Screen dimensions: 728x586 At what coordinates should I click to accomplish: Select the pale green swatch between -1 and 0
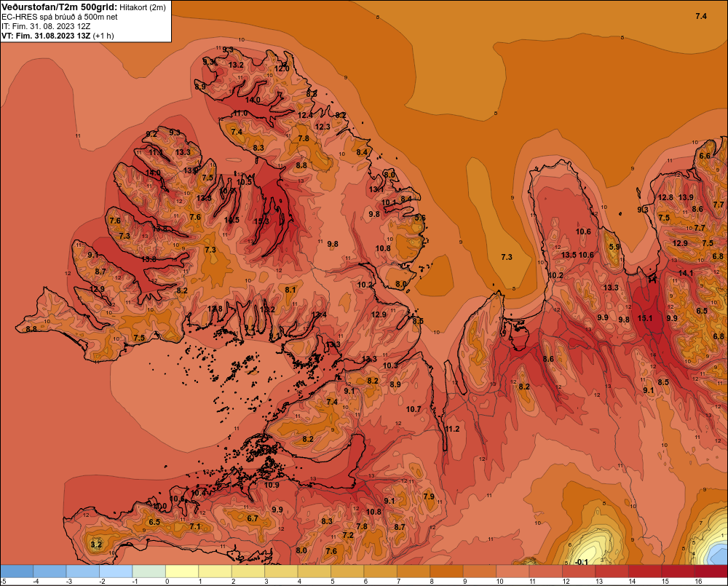coord(149,571)
